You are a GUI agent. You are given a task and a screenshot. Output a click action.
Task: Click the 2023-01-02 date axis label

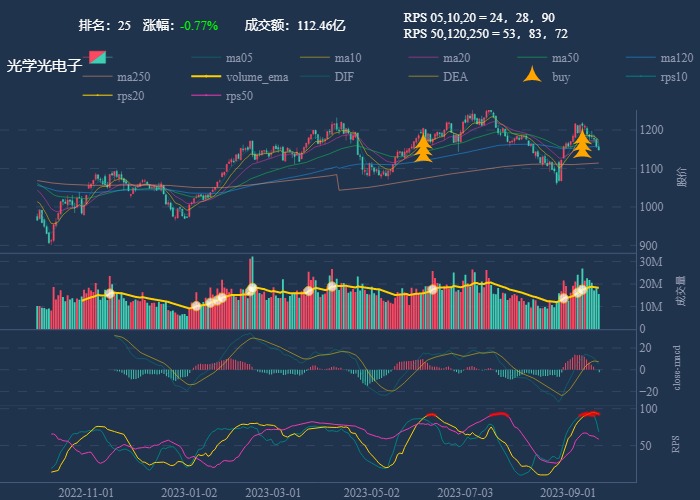coord(189,492)
